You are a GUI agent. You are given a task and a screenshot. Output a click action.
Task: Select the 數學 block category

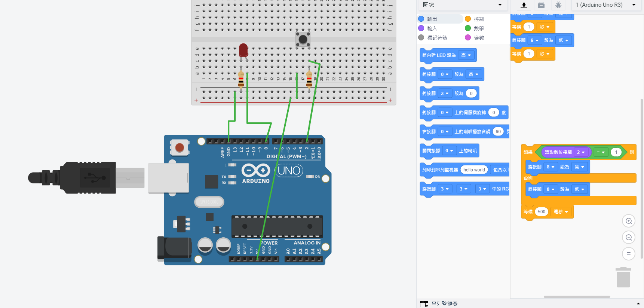click(478, 28)
